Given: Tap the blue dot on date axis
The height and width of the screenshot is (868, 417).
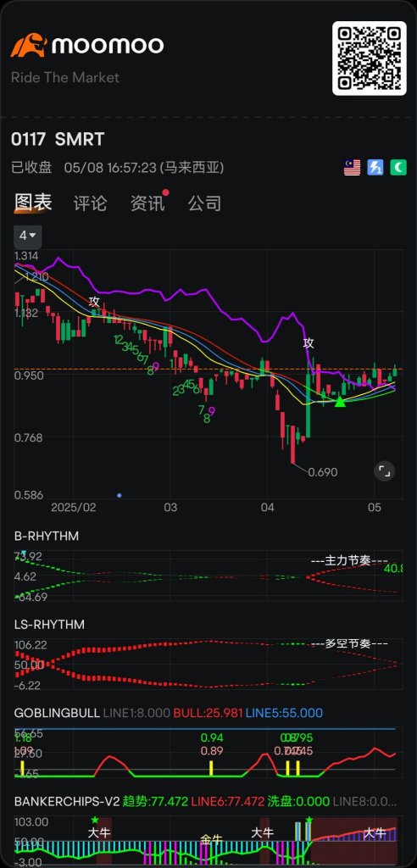Looking at the screenshot, I should [x=119, y=495].
